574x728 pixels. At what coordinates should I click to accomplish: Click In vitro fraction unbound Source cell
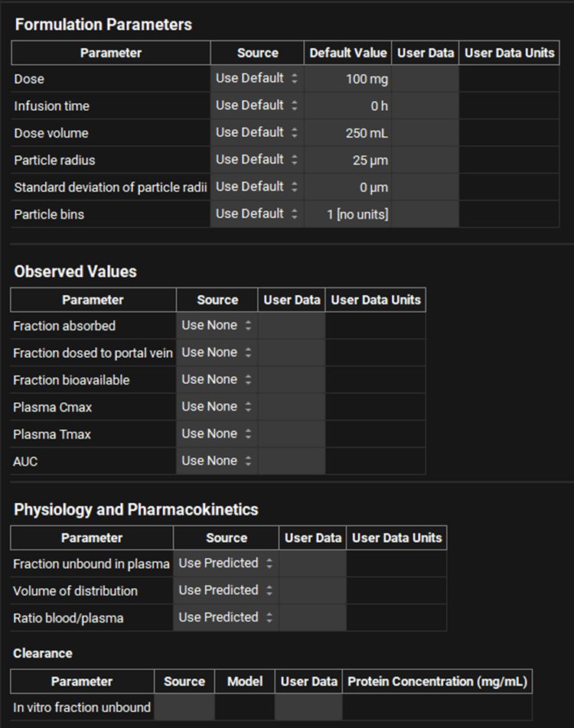pos(184,707)
